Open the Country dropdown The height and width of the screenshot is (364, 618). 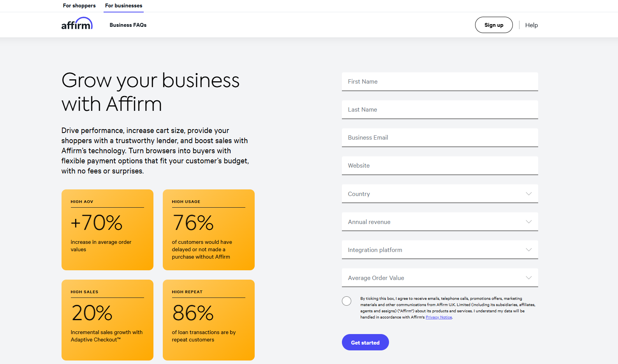[440, 194]
